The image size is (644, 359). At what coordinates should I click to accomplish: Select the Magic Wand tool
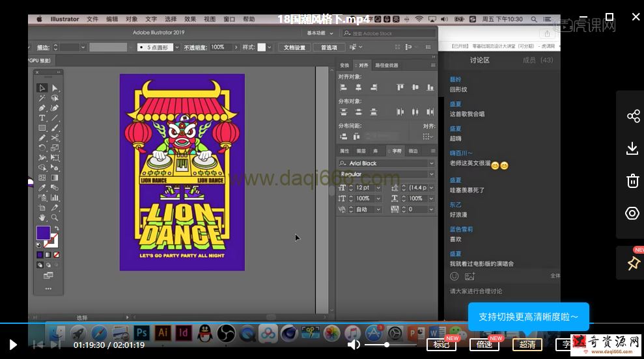42,98
